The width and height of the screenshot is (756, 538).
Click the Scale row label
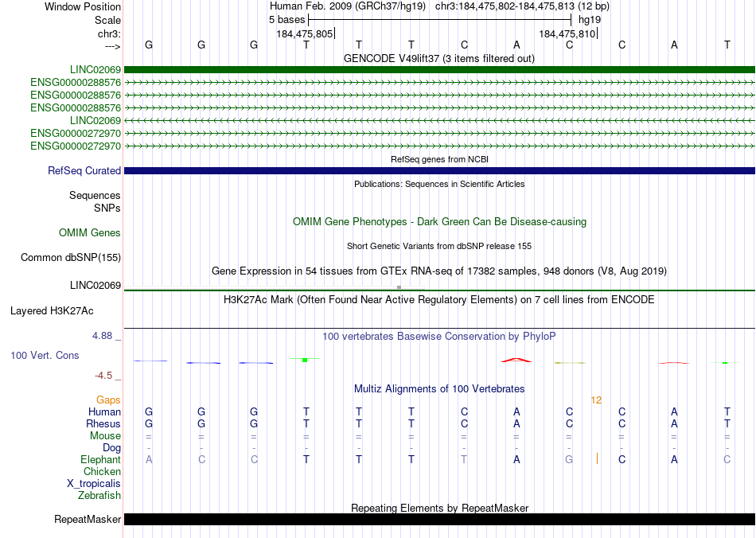tap(107, 20)
